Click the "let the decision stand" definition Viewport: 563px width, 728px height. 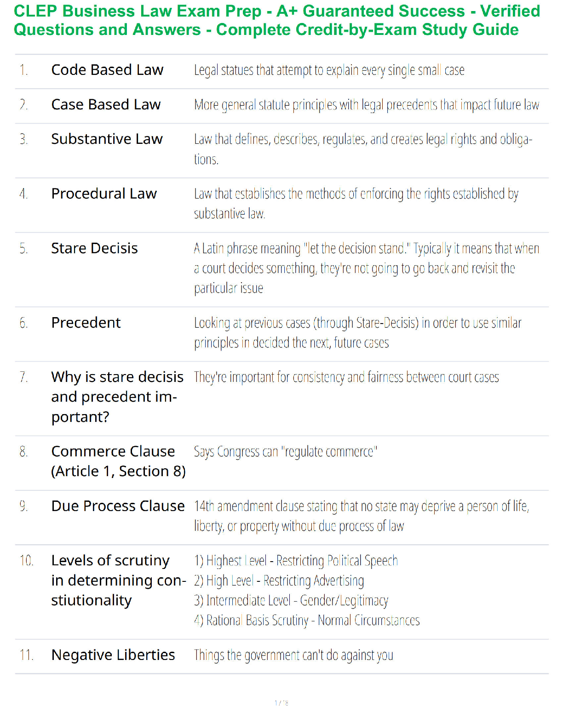pos(366,268)
